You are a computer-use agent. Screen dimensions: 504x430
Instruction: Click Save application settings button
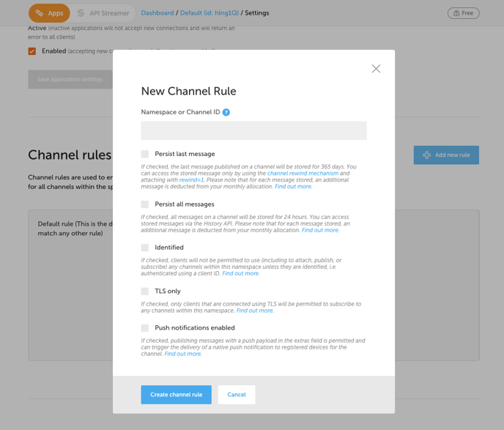point(70,79)
